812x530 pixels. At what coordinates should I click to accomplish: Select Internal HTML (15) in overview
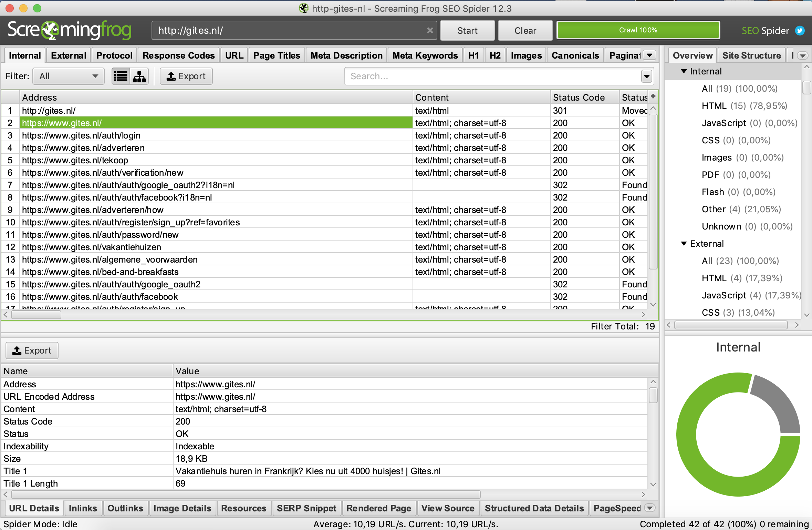744,106
